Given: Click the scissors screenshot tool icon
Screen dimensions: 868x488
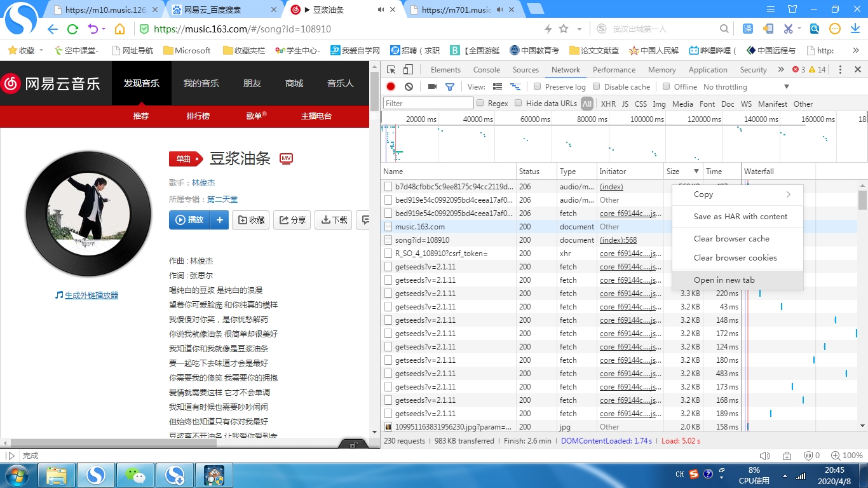Looking at the screenshot, I should (789, 29).
